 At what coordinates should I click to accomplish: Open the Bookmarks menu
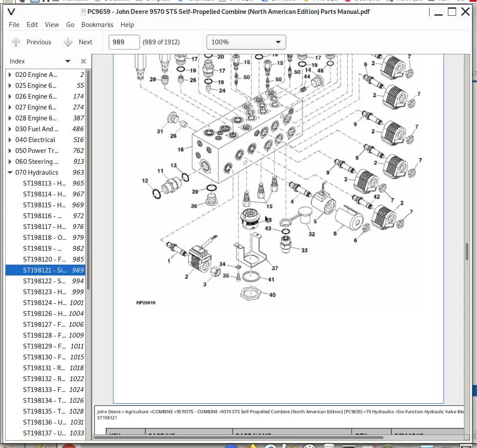click(97, 25)
